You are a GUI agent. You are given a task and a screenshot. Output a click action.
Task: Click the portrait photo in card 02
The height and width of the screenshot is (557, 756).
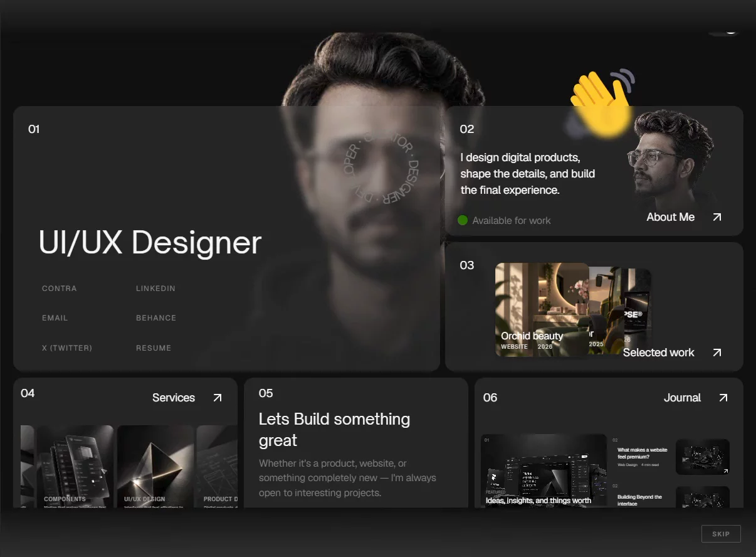point(671,160)
